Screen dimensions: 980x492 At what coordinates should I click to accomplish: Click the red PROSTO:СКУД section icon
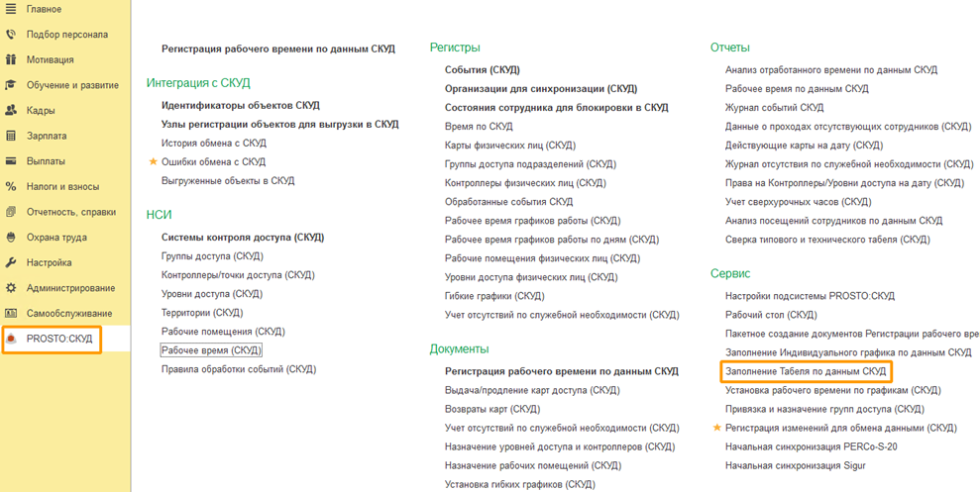click(11, 339)
